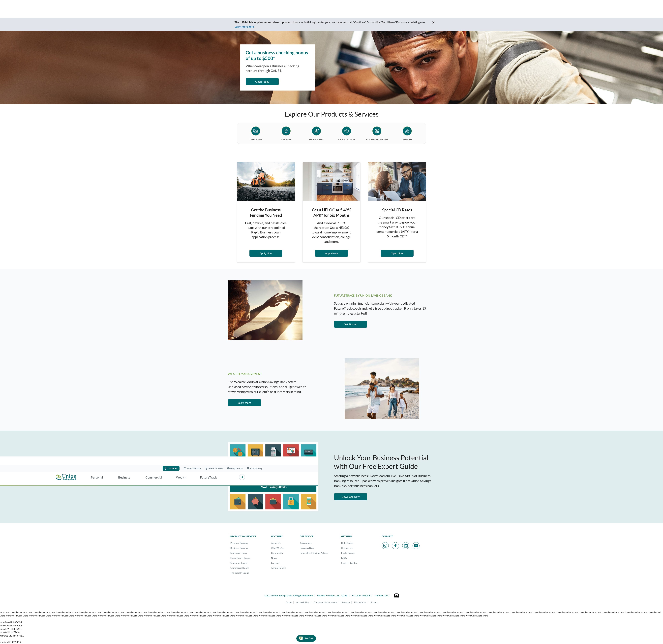This screenshot has width=663, height=644.
Task: Click Open Today in the checking bonus card
Action: click(x=262, y=82)
